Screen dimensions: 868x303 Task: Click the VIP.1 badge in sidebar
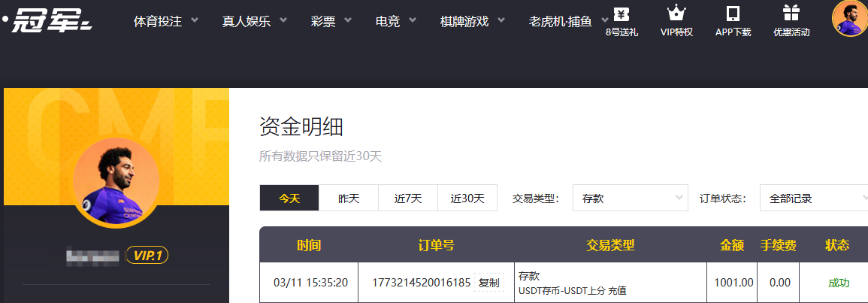point(147,256)
